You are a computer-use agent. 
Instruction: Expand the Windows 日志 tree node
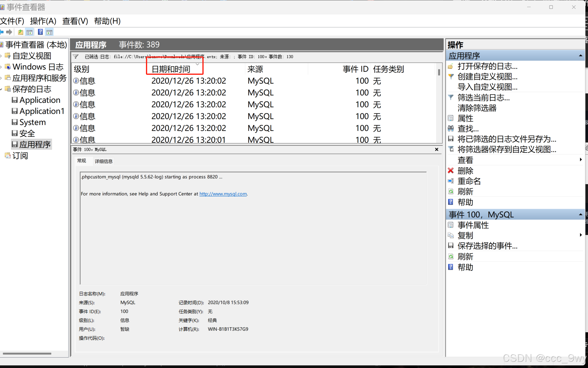point(1,67)
